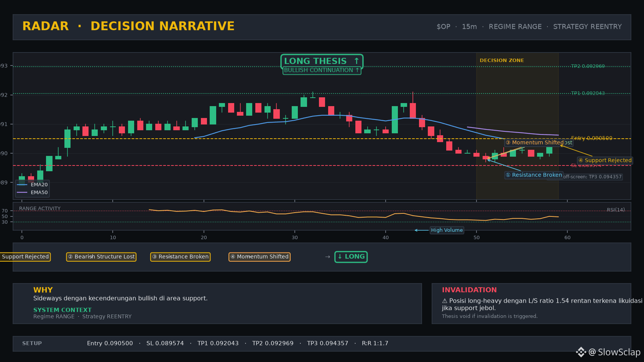This screenshot has width=644, height=362.
Task: Select the Support Rejected chart annotation
Action: (x=605, y=161)
